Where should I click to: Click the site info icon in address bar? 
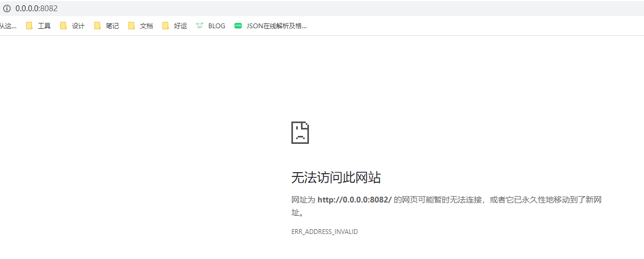point(7,9)
